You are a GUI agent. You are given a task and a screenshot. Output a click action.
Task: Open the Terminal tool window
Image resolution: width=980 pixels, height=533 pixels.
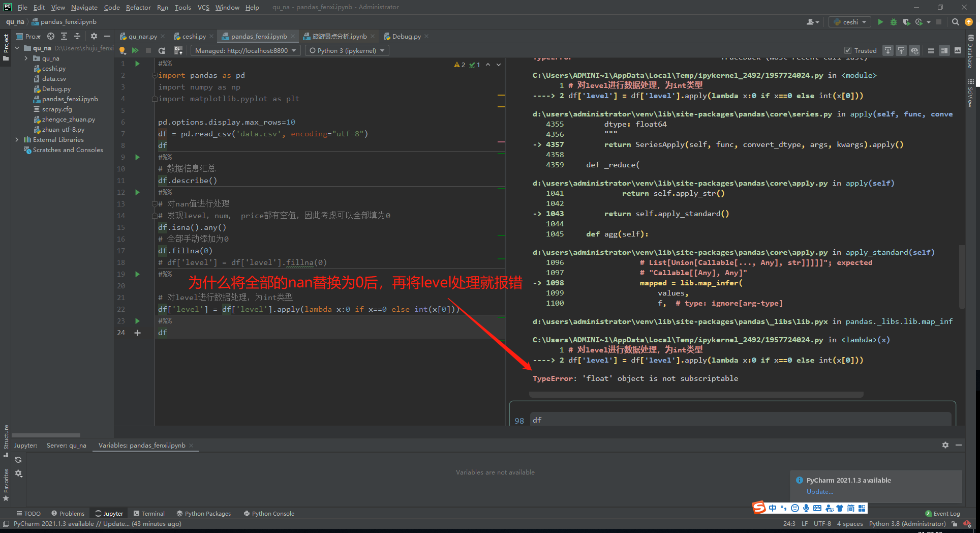[x=149, y=514]
